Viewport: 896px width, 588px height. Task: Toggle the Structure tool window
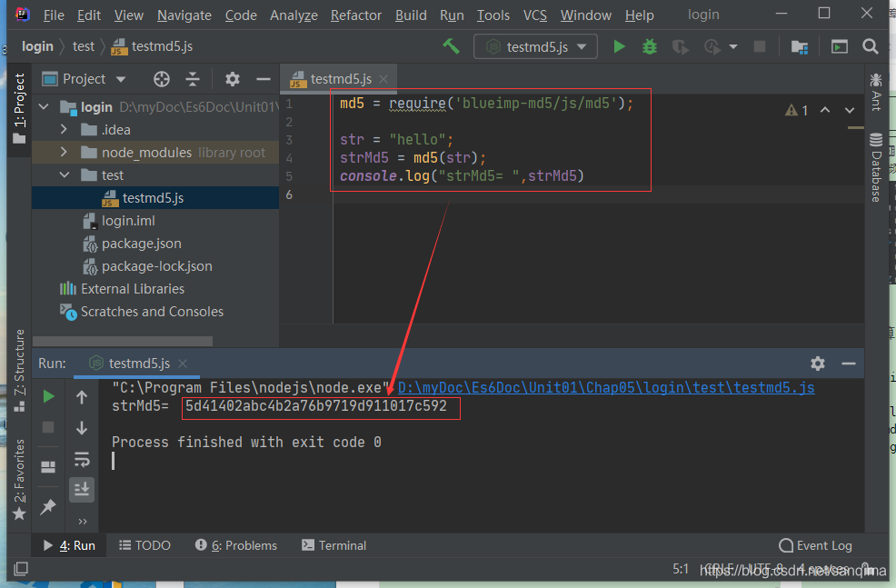(x=19, y=370)
